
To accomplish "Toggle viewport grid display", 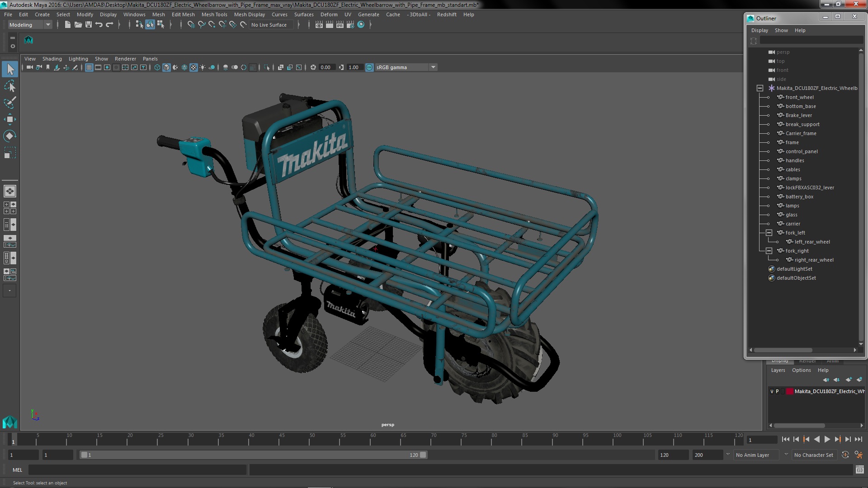I will tap(89, 67).
